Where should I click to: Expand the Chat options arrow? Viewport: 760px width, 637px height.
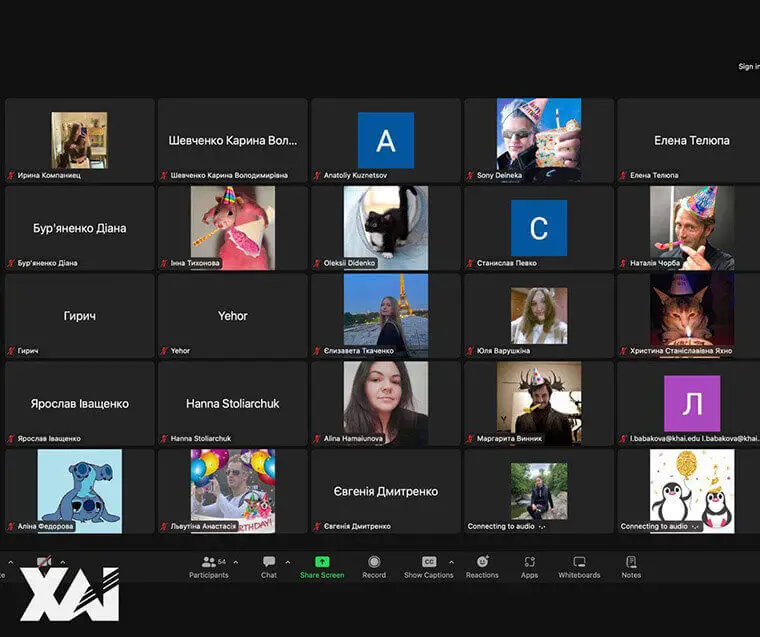coord(288,561)
